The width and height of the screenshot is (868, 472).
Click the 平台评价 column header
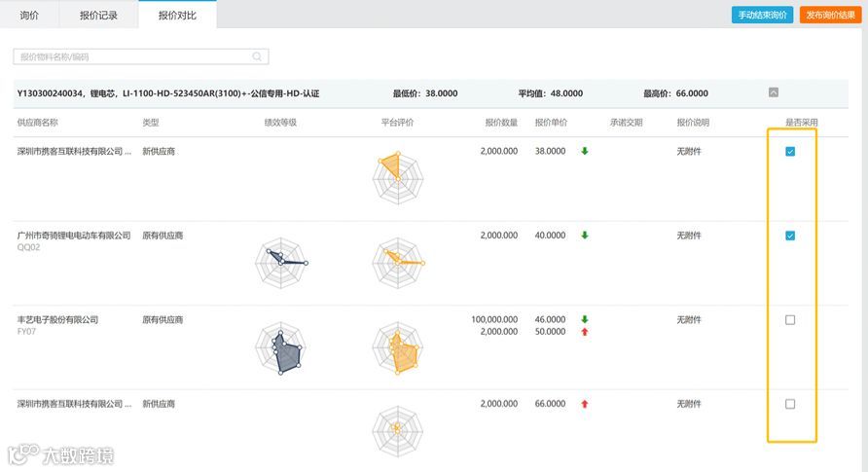point(397,123)
